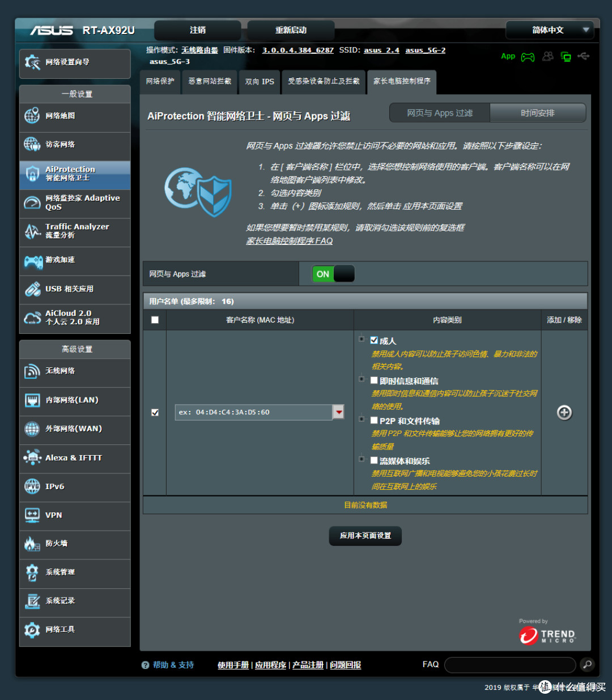Select the 家长电脑控制程序 tab
The width and height of the screenshot is (612, 700).
coord(402,82)
